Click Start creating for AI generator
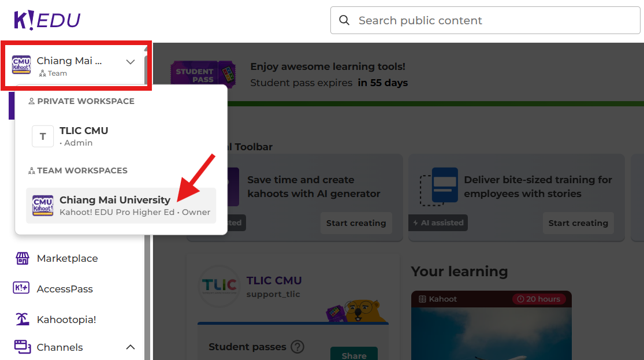This screenshot has width=644, height=360. point(356,223)
